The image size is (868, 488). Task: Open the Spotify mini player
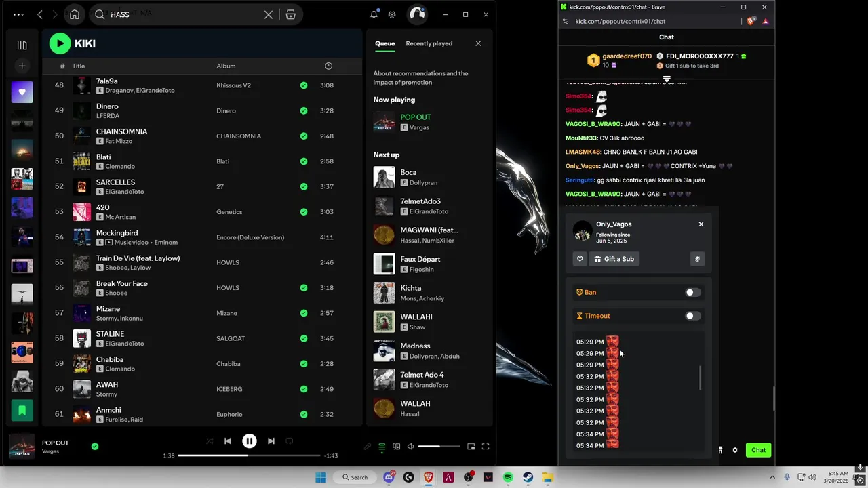(471, 447)
